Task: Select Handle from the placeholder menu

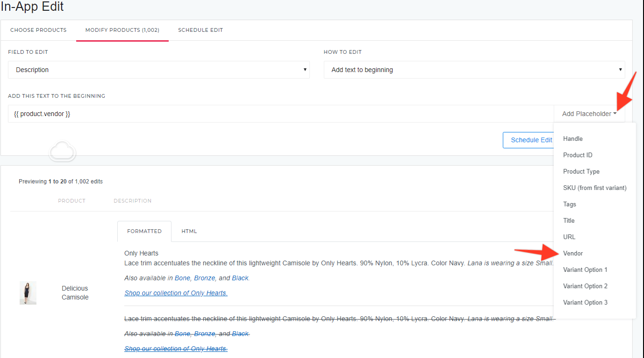Action: [572, 139]
